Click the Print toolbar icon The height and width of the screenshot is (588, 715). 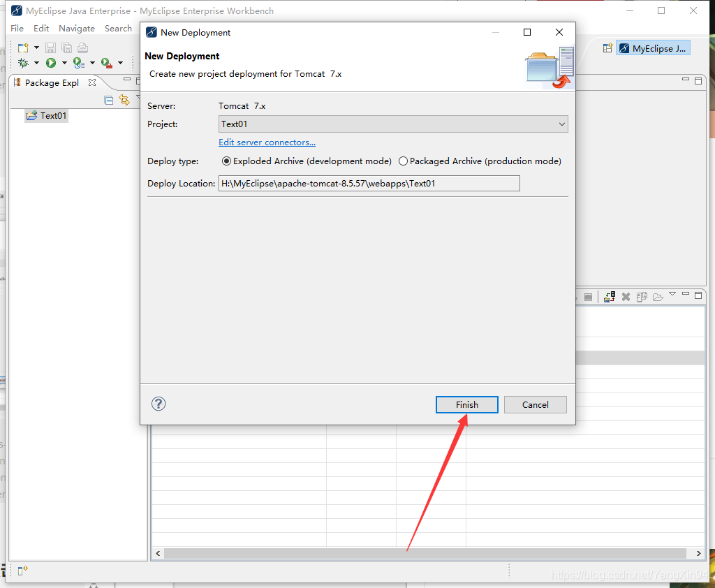(x=82, y=47)
